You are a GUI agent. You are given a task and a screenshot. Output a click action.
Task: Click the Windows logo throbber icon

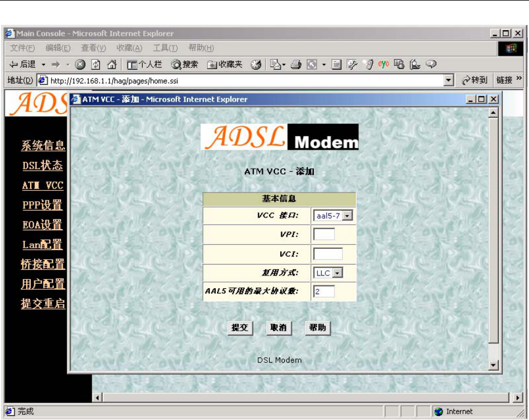coord(510,49)
